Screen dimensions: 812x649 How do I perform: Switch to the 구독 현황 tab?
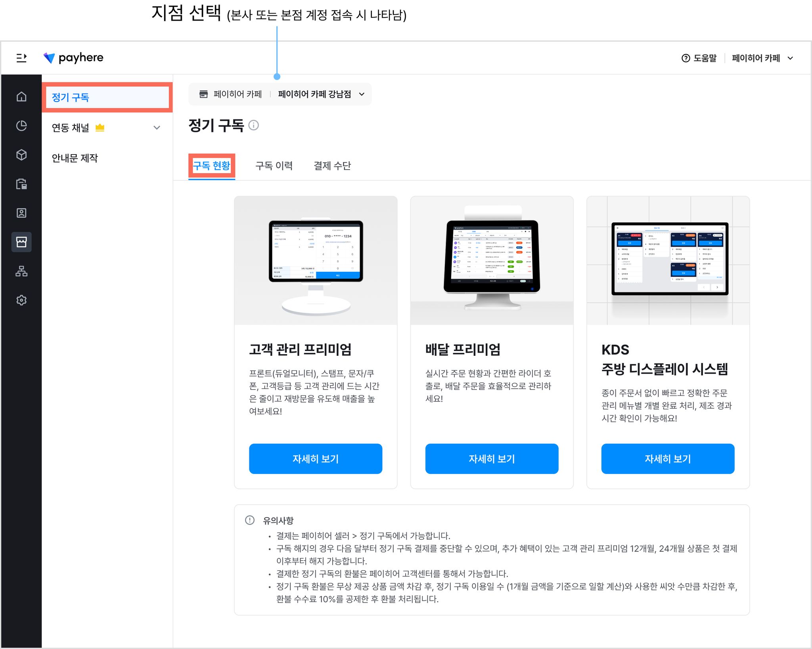(212, 166)
